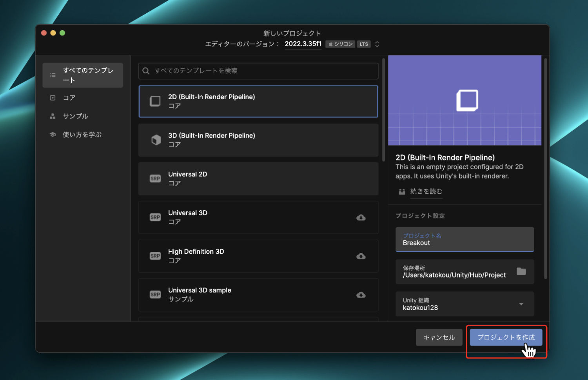Pick the Universal 2D template
This screenshot has height=380, width=588.
tap(258, 178)
